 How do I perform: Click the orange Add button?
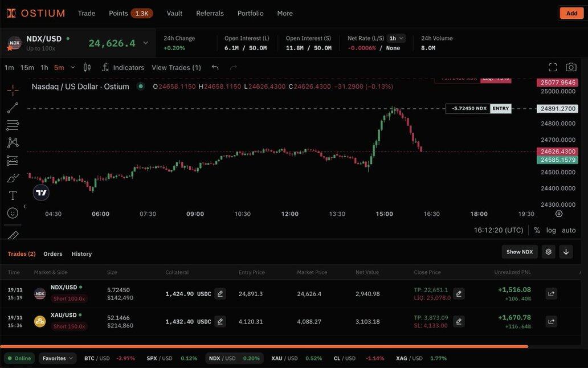tap(571, 13)
